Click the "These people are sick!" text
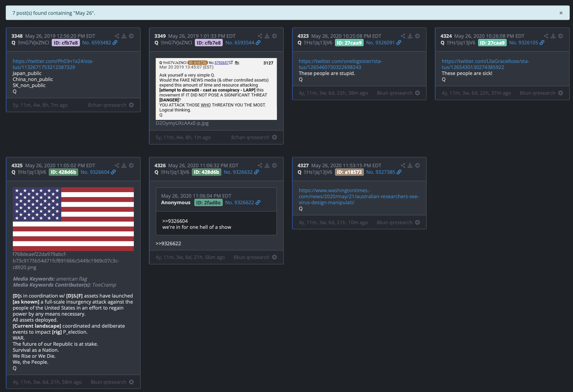Image resolution: width=573 pixels, height=392 pixels. tap(467, 73)
